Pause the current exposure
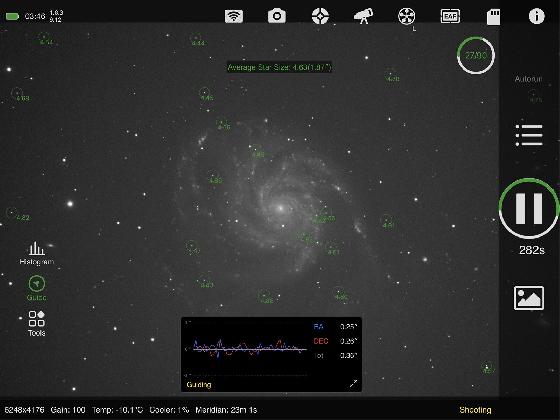Viewport: 560px width, 420px height. (529, 209)
